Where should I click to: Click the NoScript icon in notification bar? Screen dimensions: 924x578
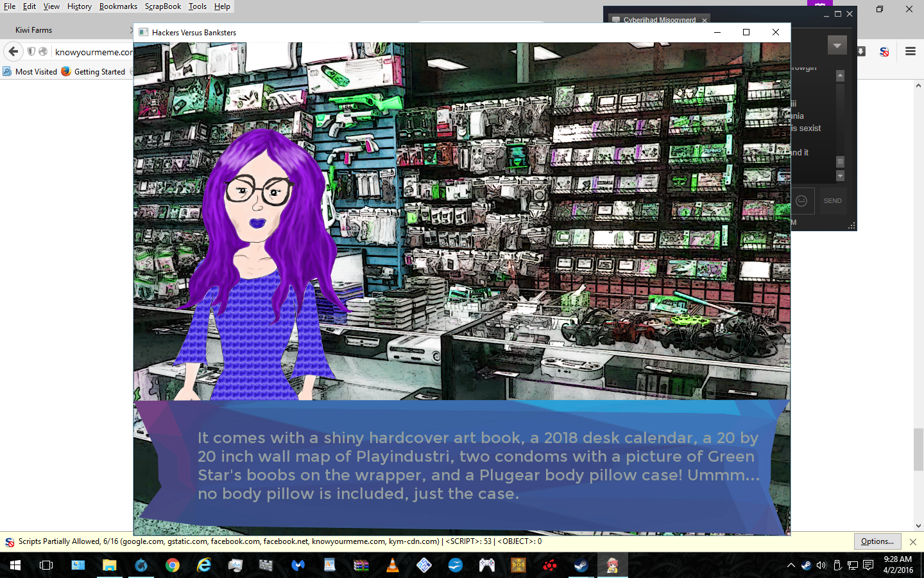10,542
